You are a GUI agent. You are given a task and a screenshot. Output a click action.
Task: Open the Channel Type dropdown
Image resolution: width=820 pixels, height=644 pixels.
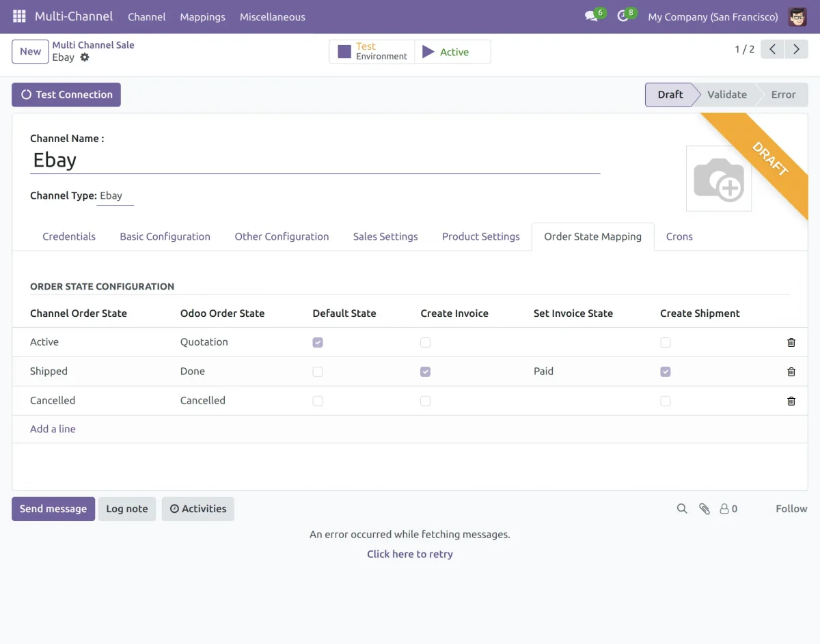pos(115,196)
